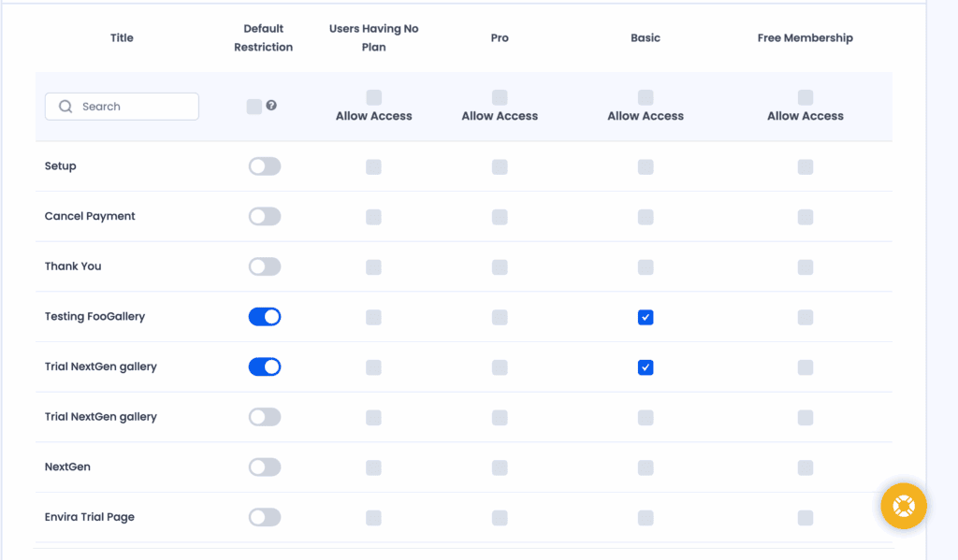Click the Free Membership column header
Image resolution: width=958 pixels, height=560 pixels.
pos(806,37)
